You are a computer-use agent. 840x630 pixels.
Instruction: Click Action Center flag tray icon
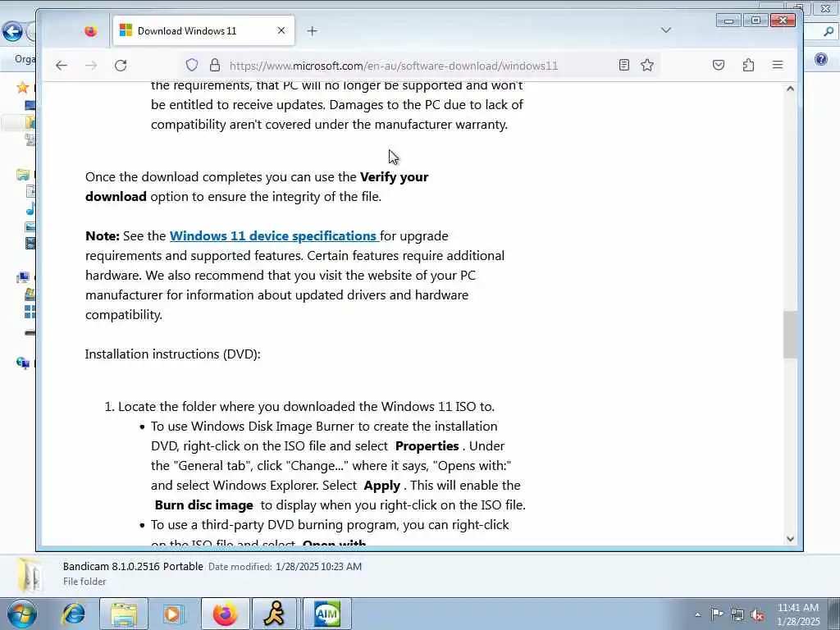[717, 614]
